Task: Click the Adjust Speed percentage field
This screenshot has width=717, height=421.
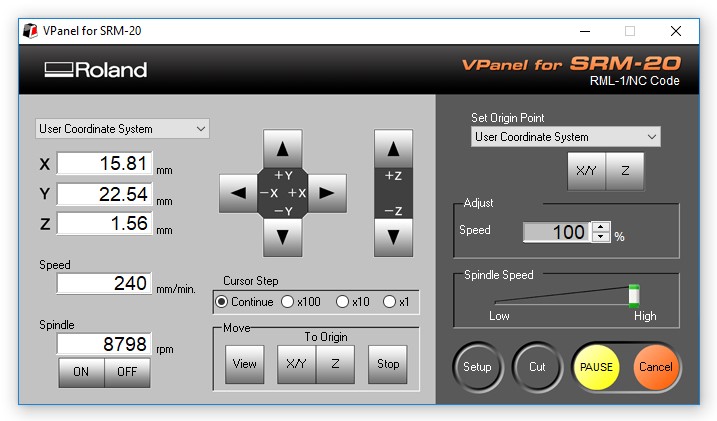Action: (557, 232)
